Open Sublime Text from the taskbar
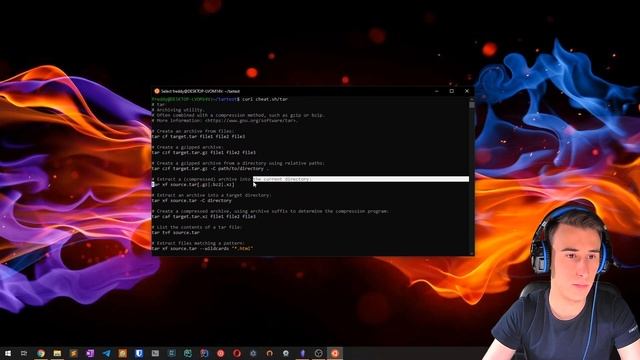The image size is (640, 360). 73,353
